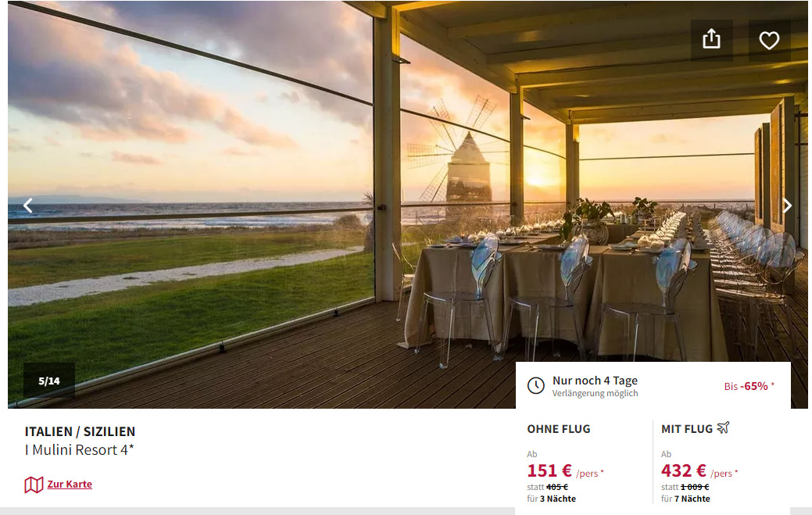Click the ITALIEN / SIZILIEN destination heading

[80, 431]
